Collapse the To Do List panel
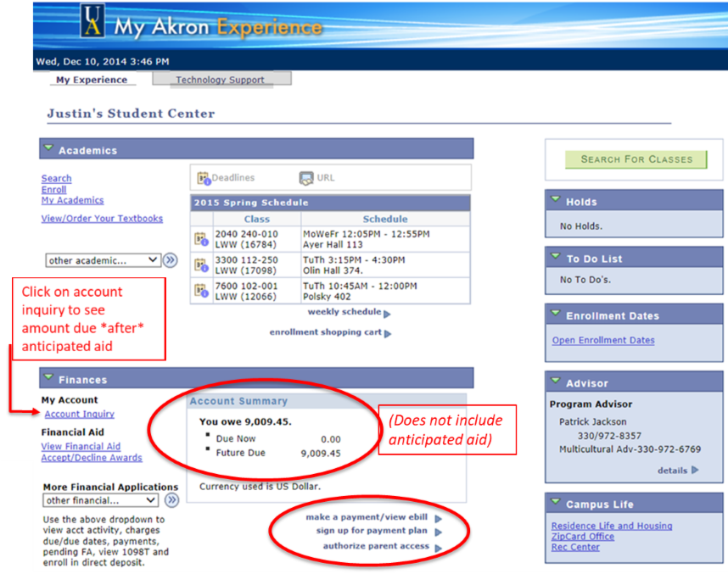The height and width of the screenshot is (574, 728). 555,256
